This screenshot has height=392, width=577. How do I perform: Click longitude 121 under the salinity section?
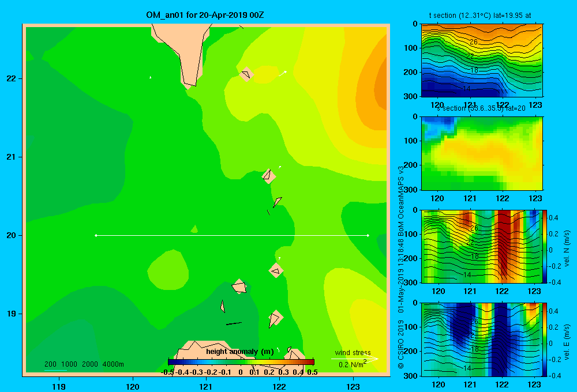pyautogui.click(x=470, y=198)
